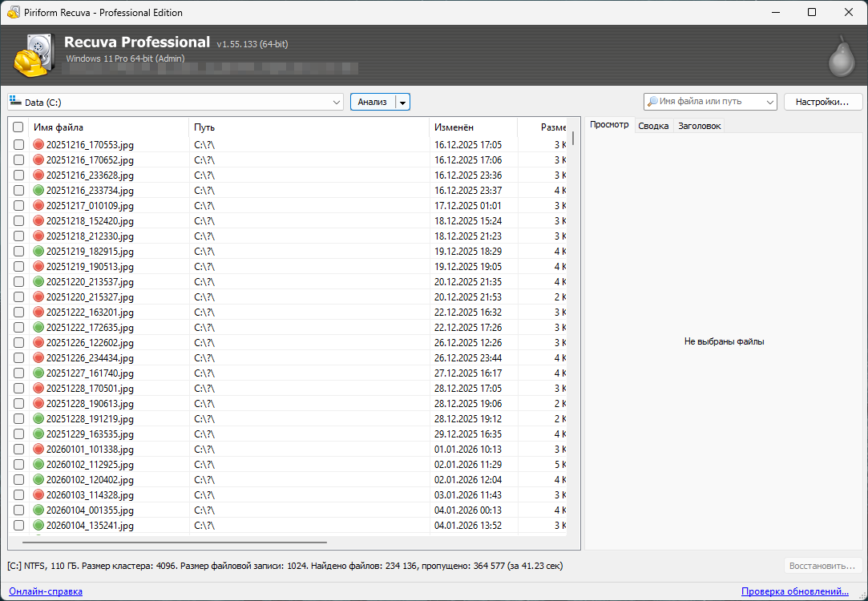This screenshot has width=868, height=601.
Task: Open the Онлайн-справка link
Action: pos(46,591)
